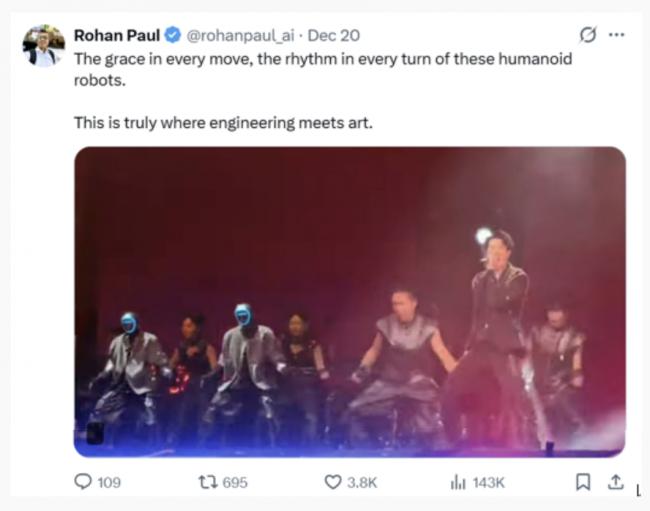
Task: Click the Dec 20 timestamp
Action: (x=334, y=36)
